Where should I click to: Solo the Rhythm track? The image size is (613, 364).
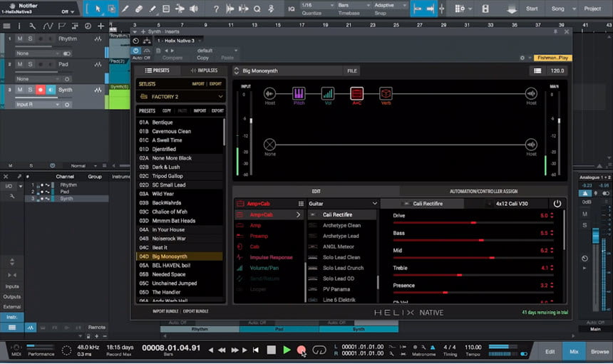30,38
